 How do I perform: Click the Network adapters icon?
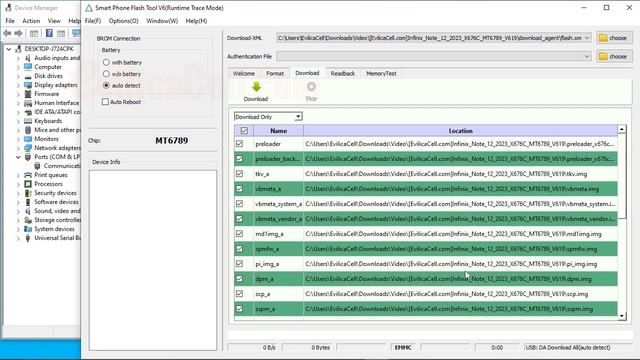pyautogui.click(x=28, y=148)
